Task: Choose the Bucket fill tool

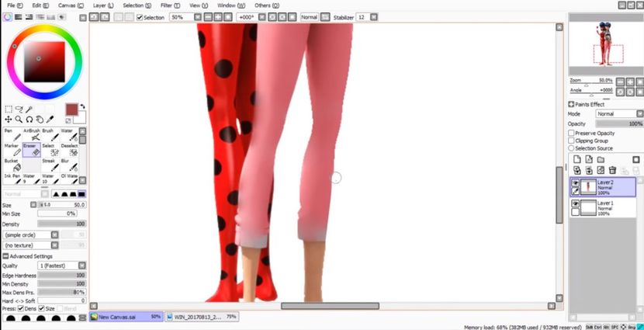Action: point(12,165)
